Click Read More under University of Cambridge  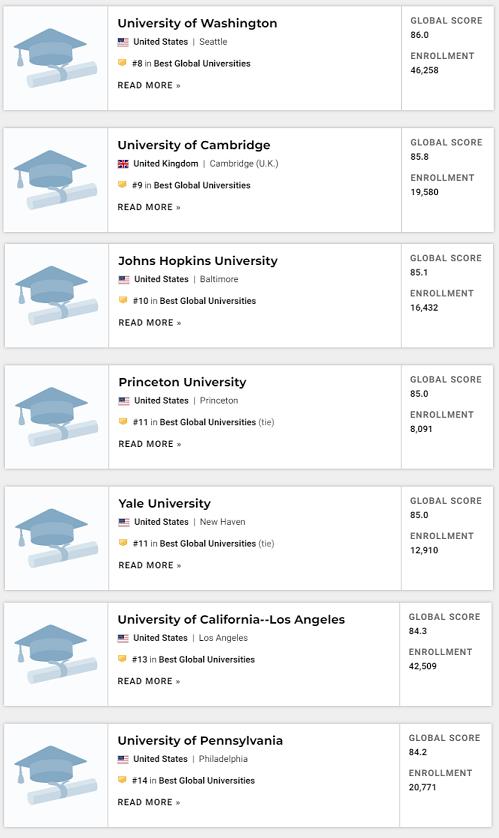tap(149, 207)
